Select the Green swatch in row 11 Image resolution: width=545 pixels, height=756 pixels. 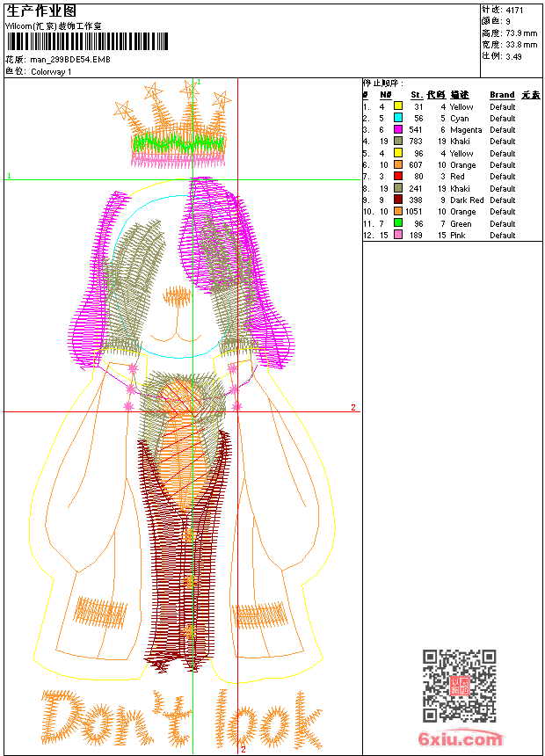coord(398,223)
